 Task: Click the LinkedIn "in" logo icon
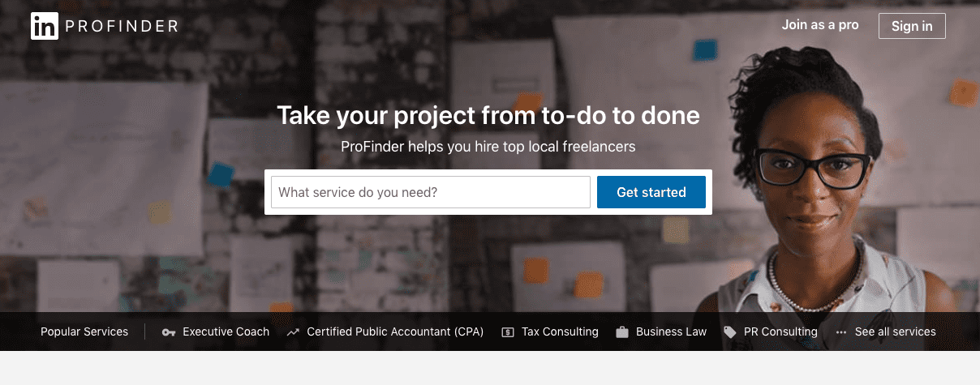point(44,26)
